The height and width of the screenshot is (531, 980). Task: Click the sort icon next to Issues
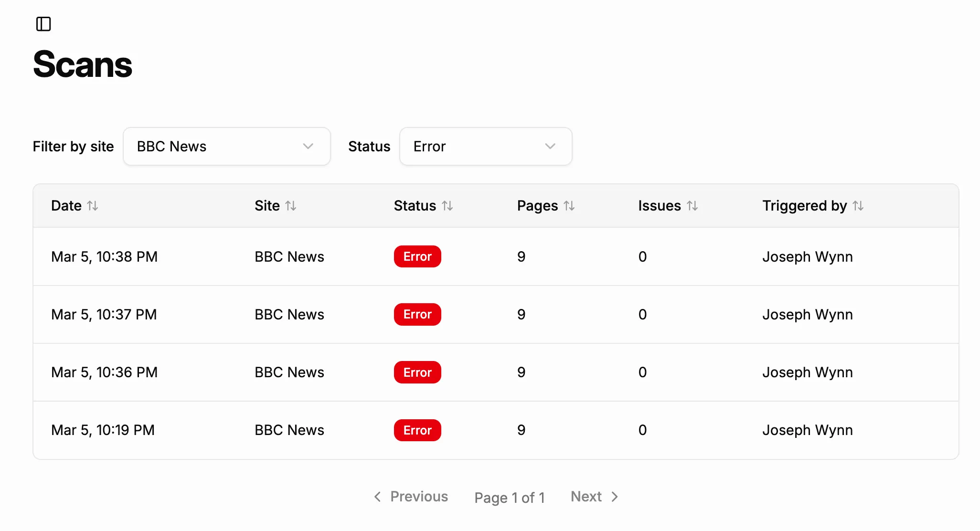click(x=693, y=205)
